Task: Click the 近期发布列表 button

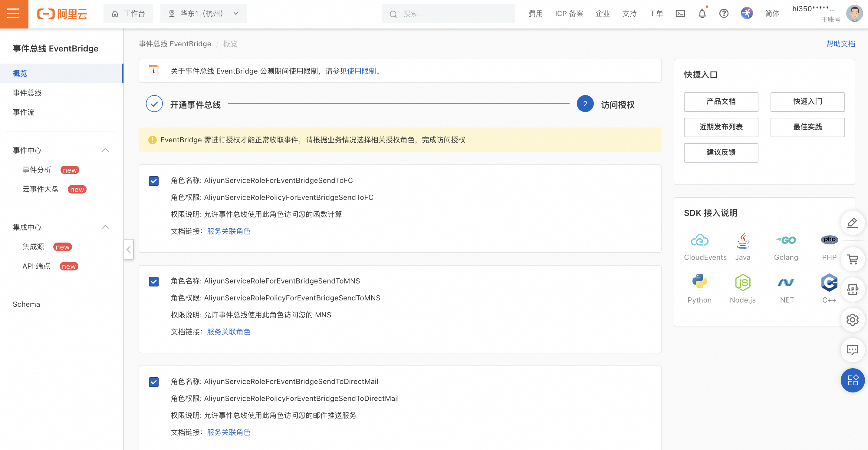Action: point(721,127)
